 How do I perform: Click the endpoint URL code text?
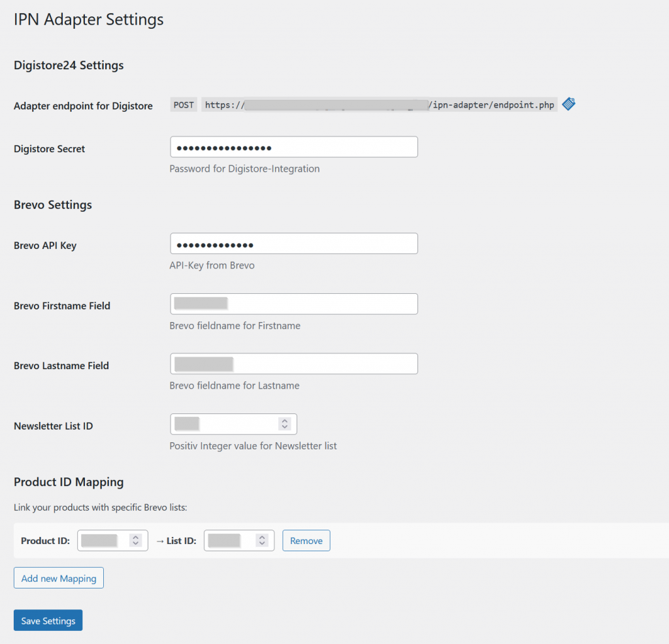click(379, 105)
